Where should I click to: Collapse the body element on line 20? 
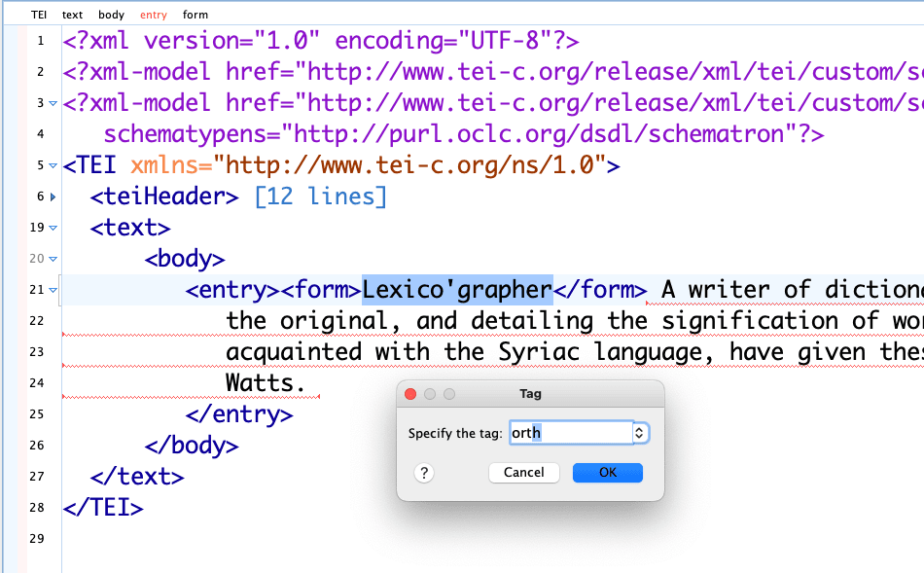[x=53, y=259]
